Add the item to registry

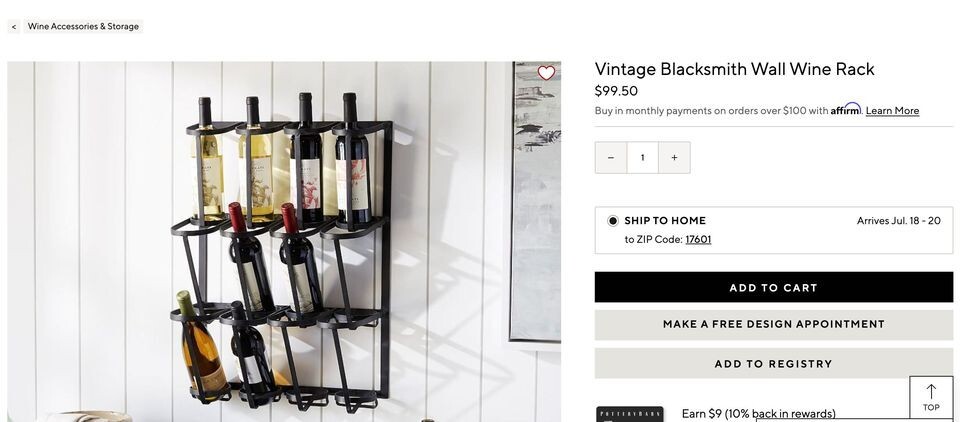point(773,364)
